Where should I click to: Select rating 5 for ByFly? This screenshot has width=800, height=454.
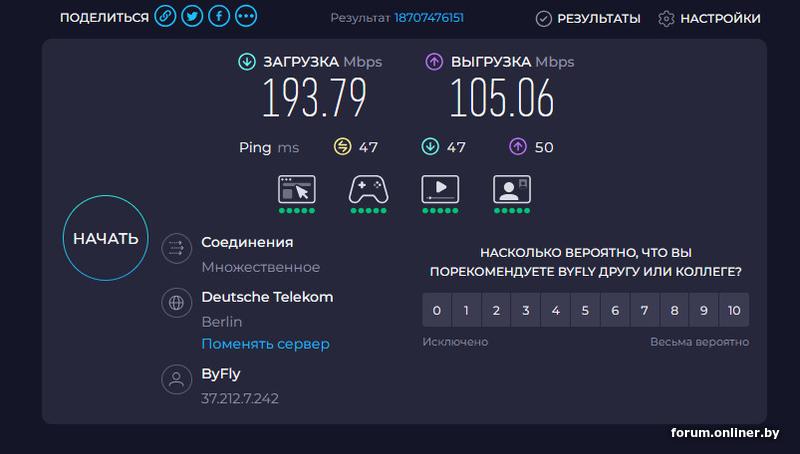click(x=585, y=310)
